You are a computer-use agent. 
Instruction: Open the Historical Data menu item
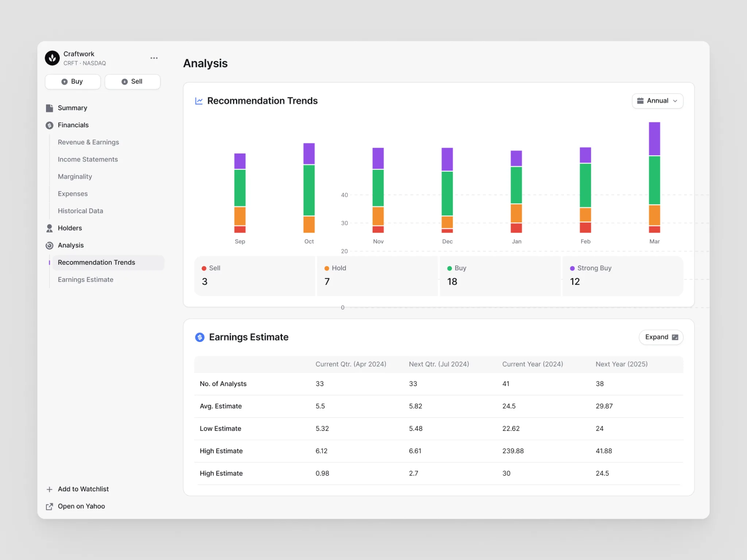coord(80,211)
